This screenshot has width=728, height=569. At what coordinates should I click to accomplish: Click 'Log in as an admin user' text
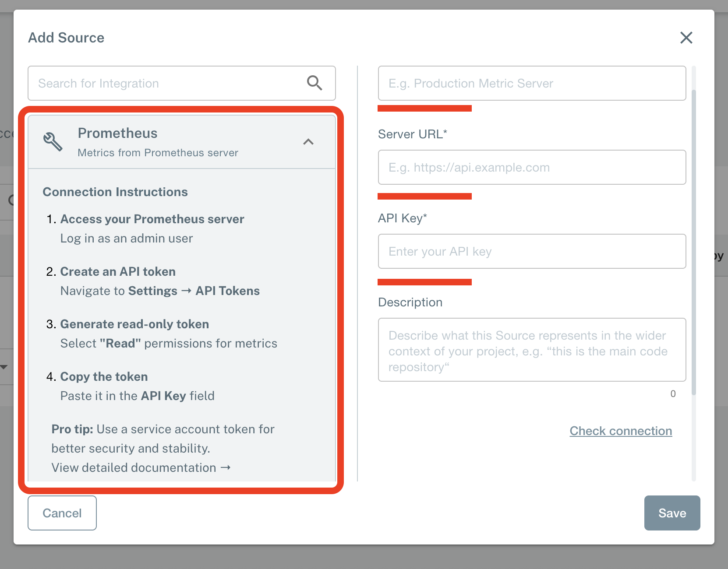tap(127, 238)
